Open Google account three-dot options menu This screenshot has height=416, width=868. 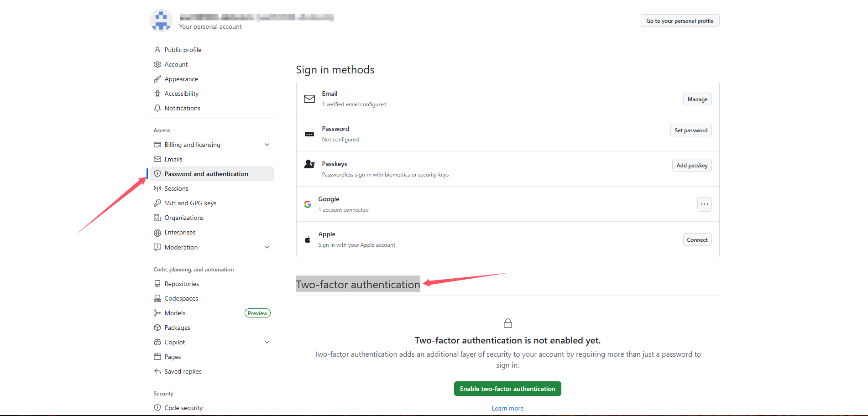[704, 204]
